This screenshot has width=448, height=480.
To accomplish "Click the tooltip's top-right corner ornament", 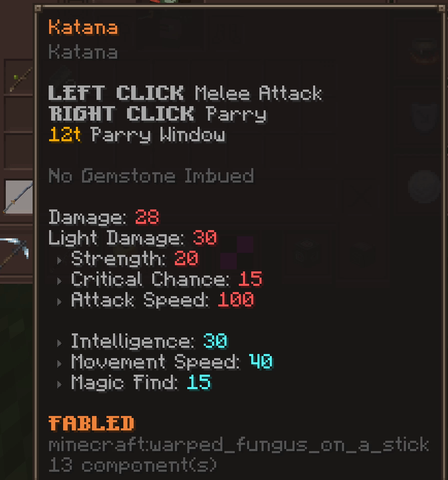I will [x=441, y=8].
